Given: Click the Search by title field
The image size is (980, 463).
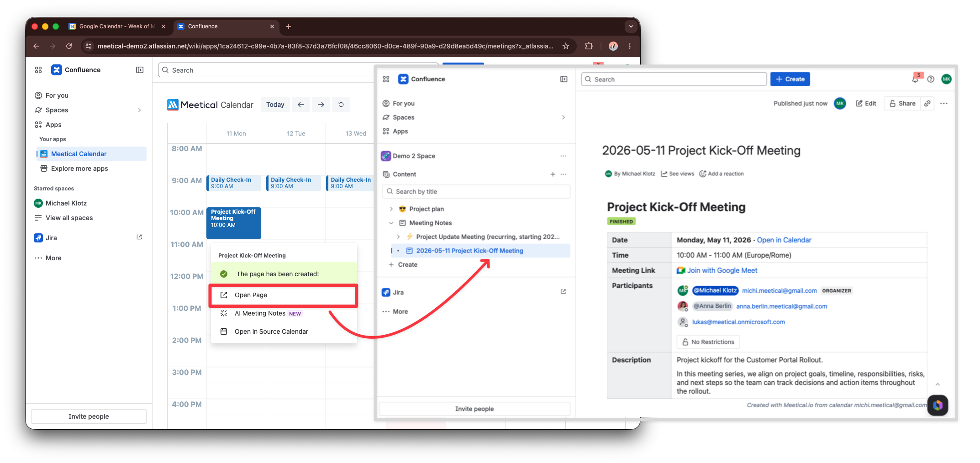Looking at the screenshot, I should click(476, 192).
